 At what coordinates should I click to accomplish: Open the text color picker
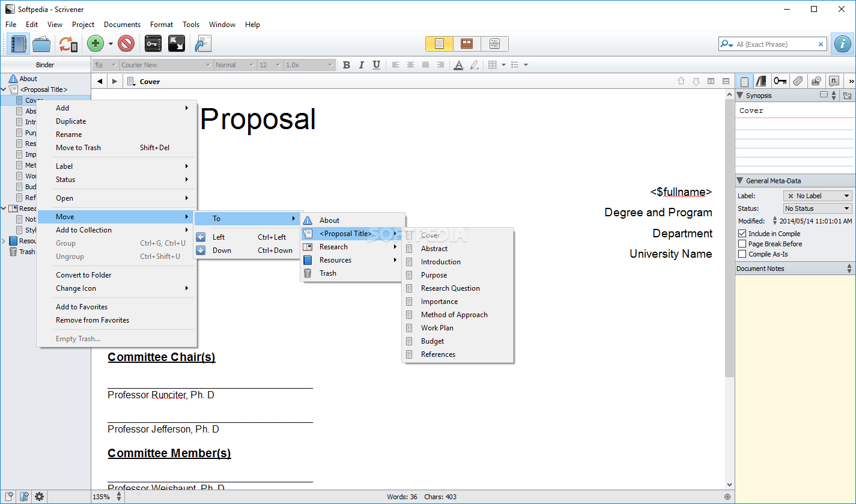click(458, 65)
